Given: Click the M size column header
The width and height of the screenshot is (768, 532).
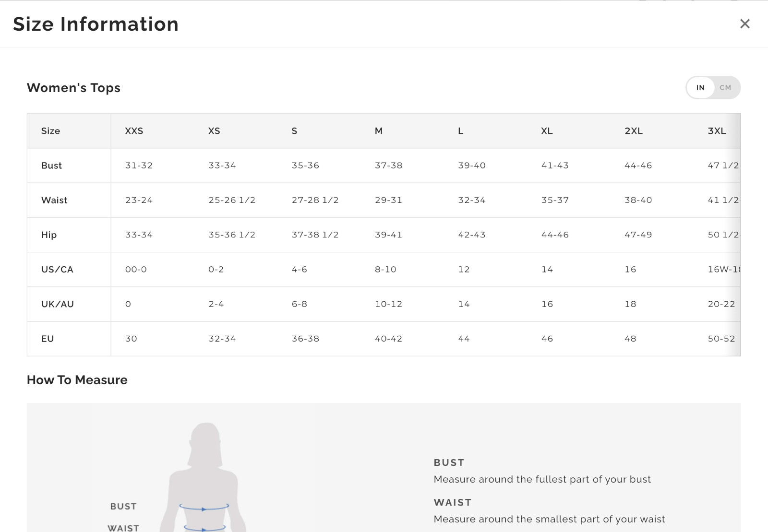Looking at the screenshot, I should (x=379, y=131).
